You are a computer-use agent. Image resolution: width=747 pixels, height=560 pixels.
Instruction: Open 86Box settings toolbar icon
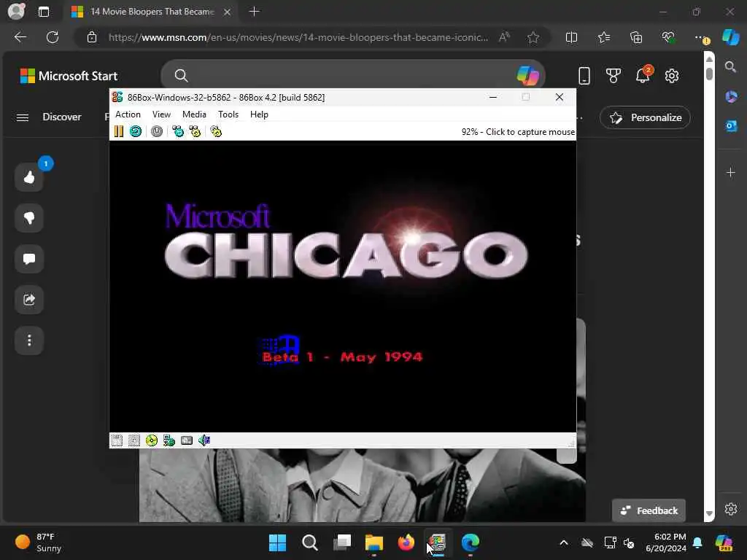point(216,131)
